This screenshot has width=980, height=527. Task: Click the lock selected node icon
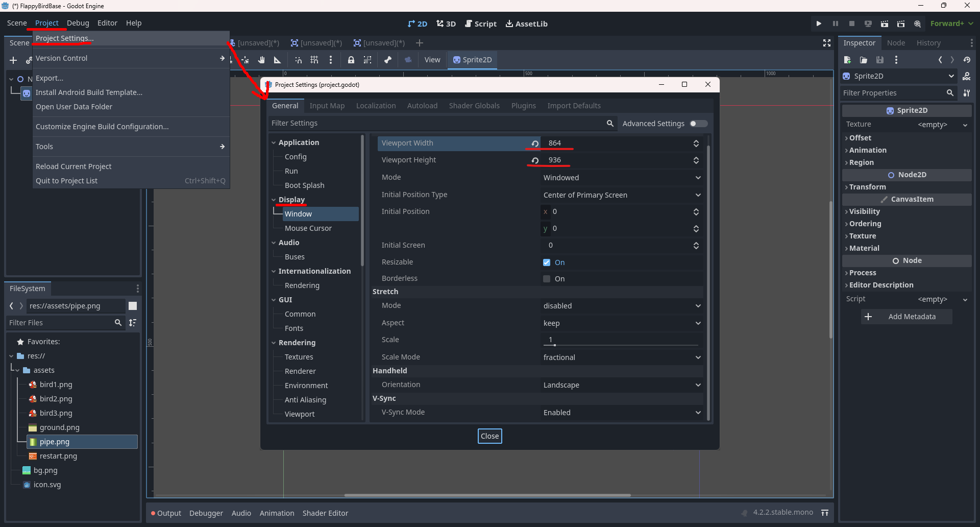351,60
